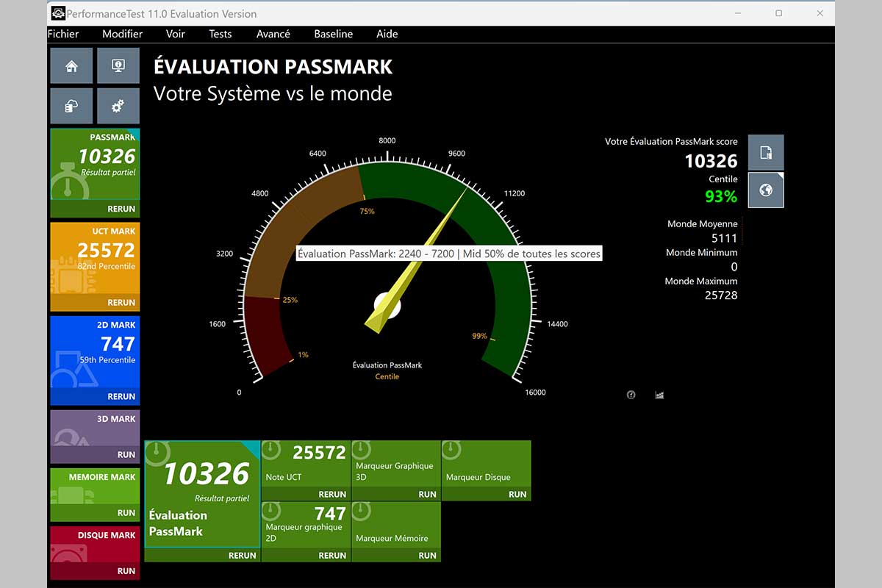This screenshot has height=588, width=882.
Task: Click the 59th Percentile text
Action: [107, 360]
